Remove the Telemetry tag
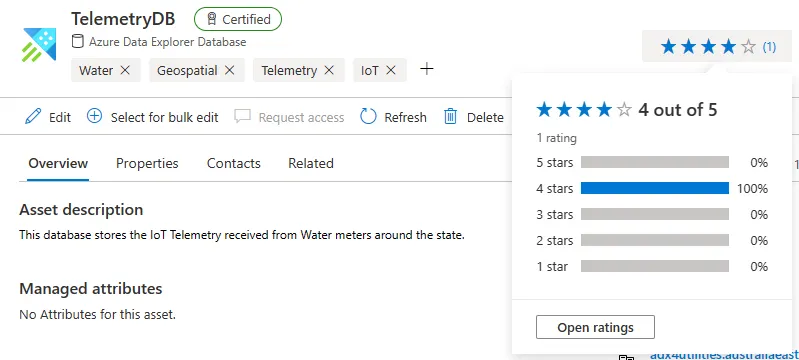Screen dimensions: 799x360 click(329, 70)
